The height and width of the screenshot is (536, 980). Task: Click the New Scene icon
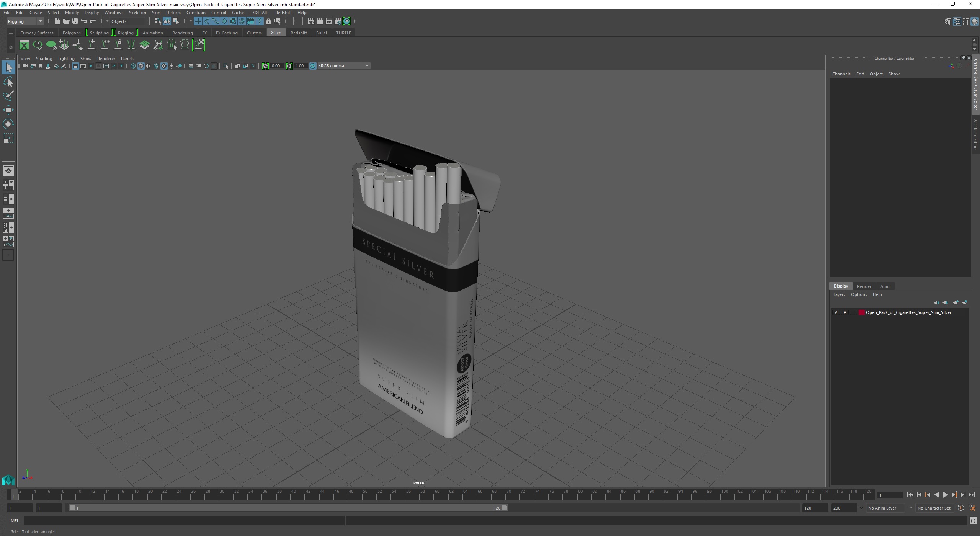tap(57, 21)
